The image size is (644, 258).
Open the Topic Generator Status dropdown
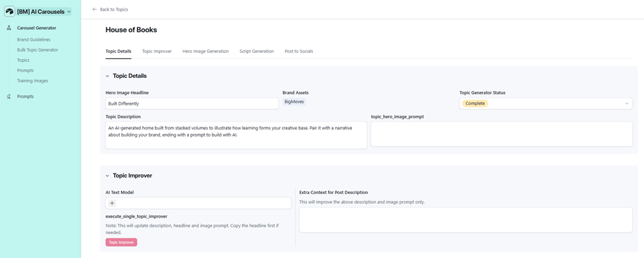(x=546, y=104)
